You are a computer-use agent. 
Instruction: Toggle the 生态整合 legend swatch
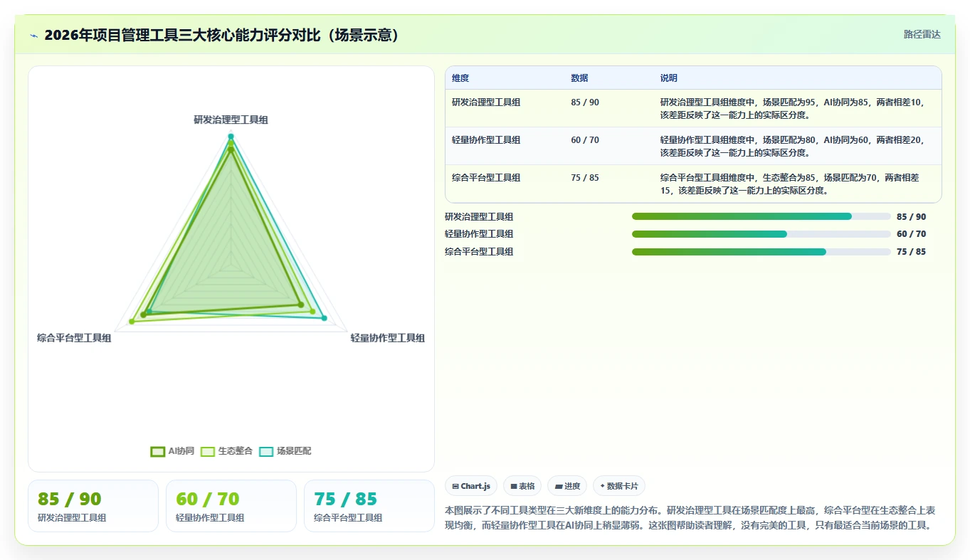coord(208,451)
